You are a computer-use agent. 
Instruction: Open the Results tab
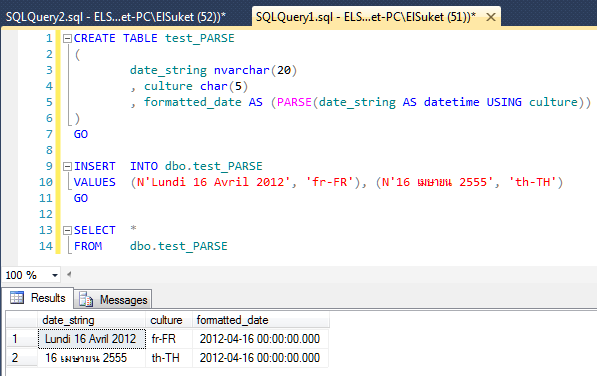pyautogui.click(x=37, y=298)
